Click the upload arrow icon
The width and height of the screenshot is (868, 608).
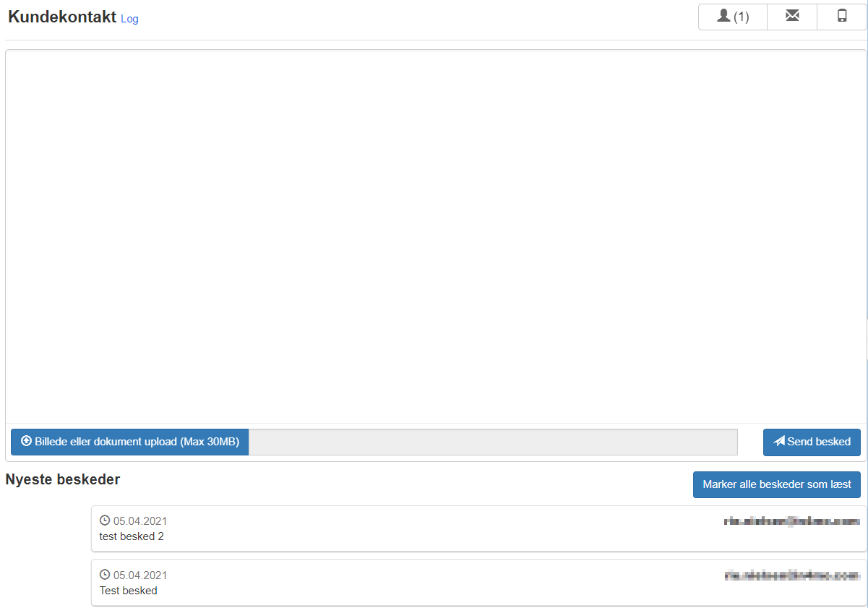pos(27,441)
